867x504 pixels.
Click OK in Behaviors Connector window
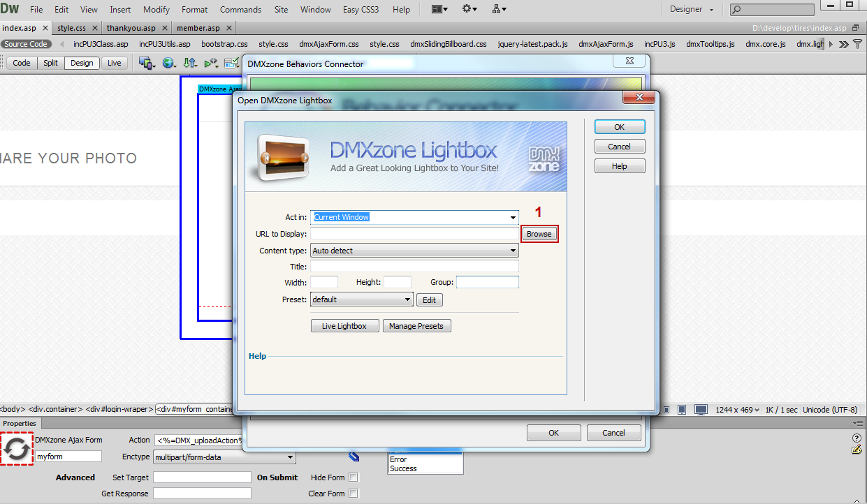click(553, 433)
